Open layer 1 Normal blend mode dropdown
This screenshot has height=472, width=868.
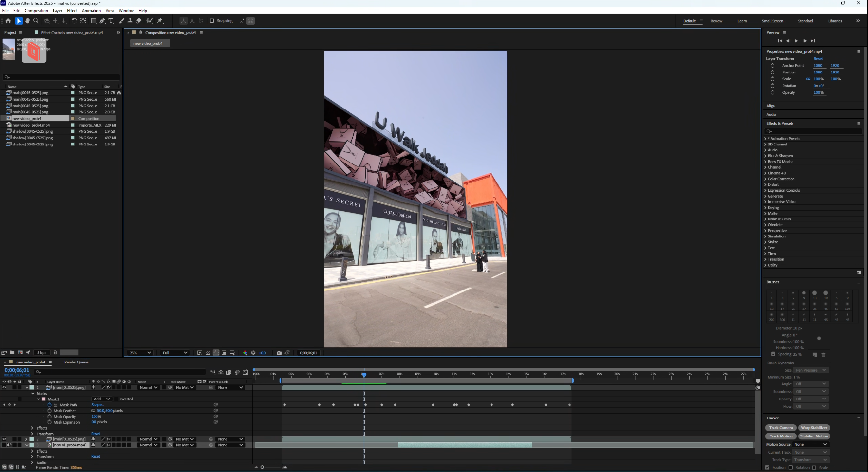point(149,387)
